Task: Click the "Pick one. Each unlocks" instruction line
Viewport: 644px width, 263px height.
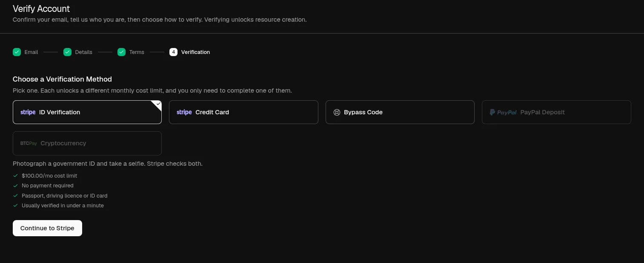Action: [152, 90]
